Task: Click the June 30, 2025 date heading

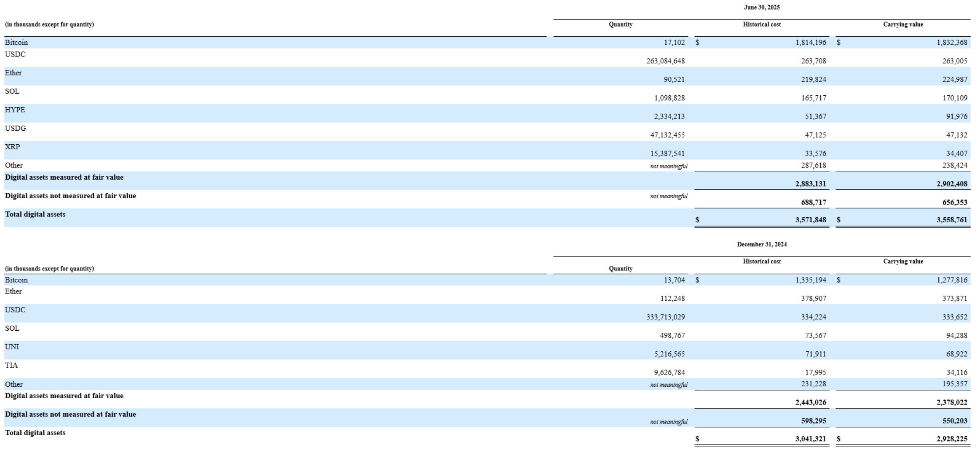Action: click(761, 7)
